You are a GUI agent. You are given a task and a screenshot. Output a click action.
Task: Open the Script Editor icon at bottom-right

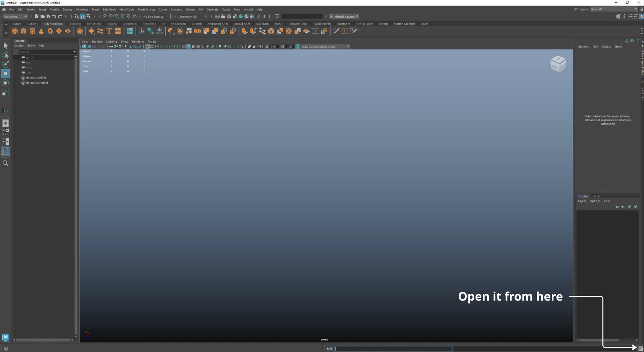point(641,349)
